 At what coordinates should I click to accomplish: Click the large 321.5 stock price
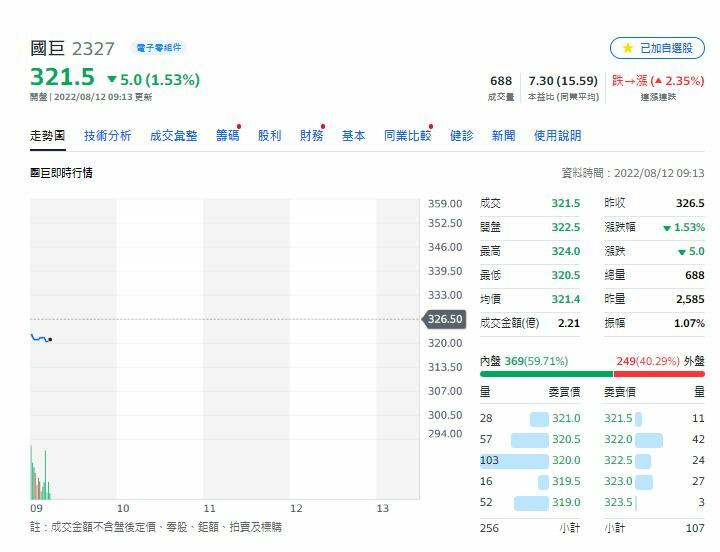[x=62, y=77]
